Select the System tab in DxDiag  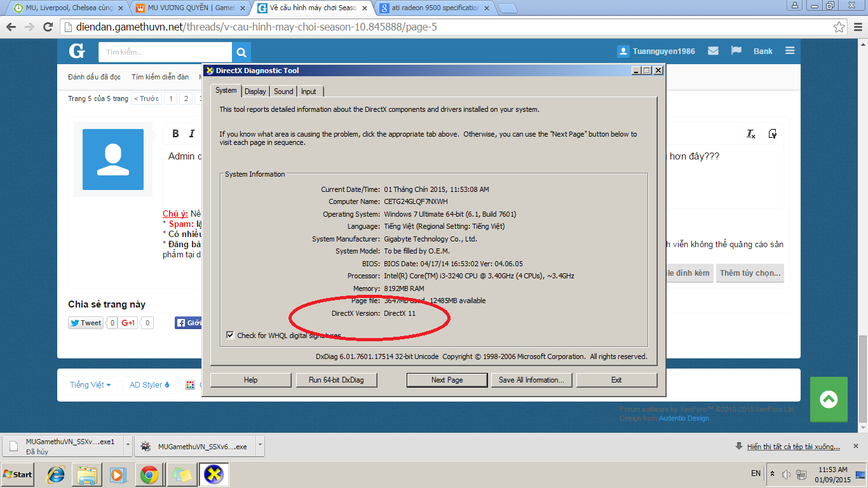[226, 90]
